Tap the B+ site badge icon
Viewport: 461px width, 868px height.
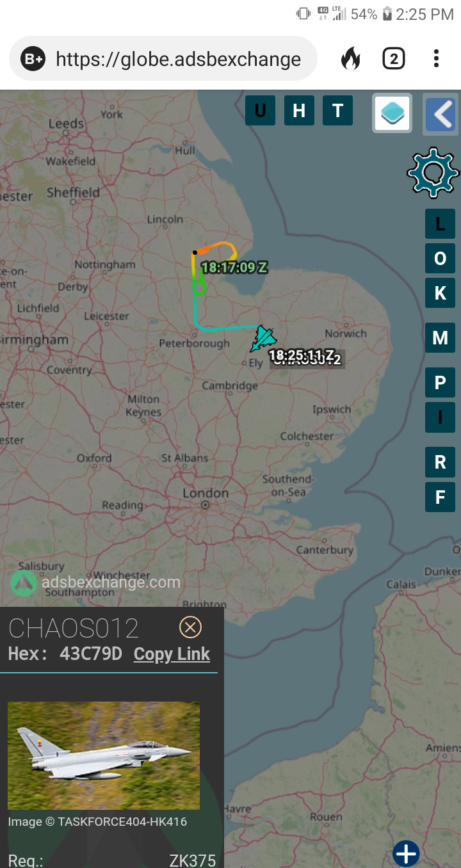coord(33,59)
